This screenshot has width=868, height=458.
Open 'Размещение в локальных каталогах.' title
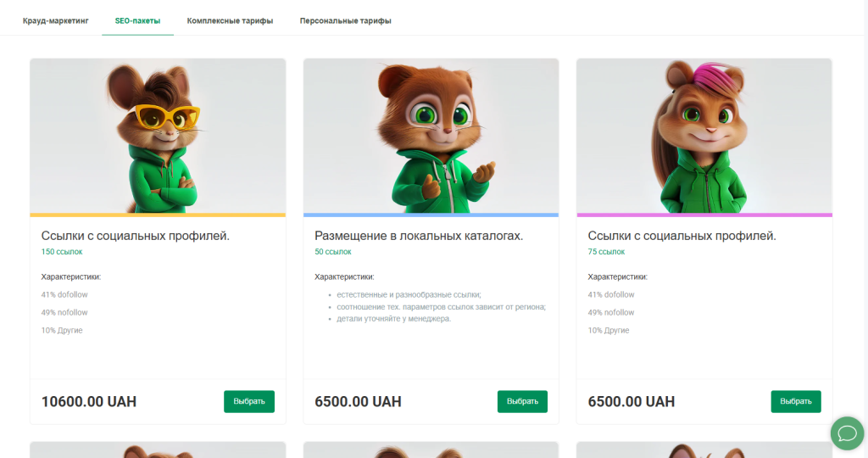(419, 236)
